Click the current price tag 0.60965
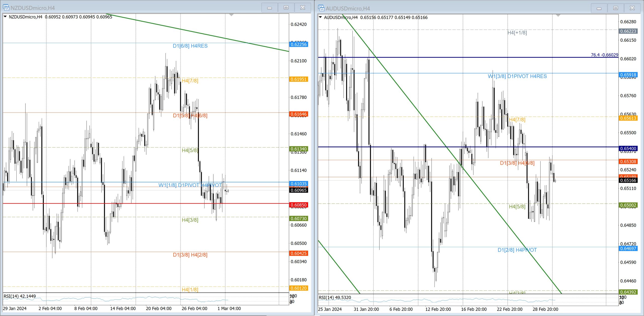The width and height of the screenshot is (644, 316). (x=298, y=190)
